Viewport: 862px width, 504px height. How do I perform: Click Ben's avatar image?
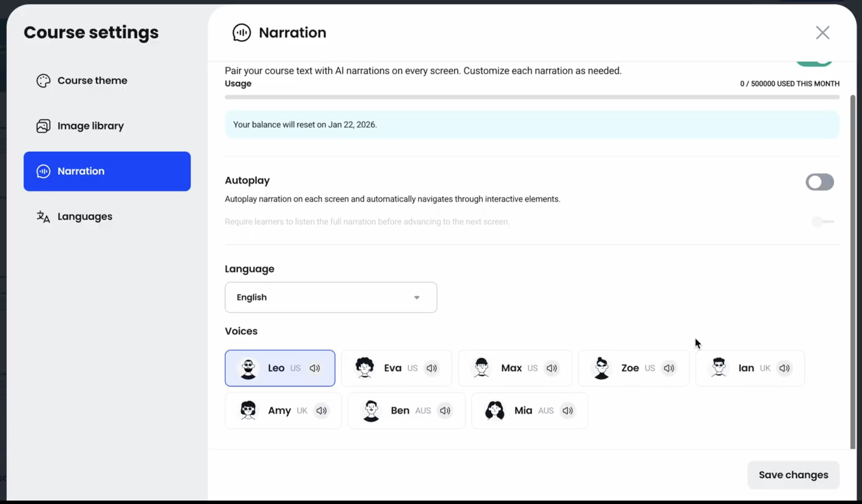click(371, 411)
